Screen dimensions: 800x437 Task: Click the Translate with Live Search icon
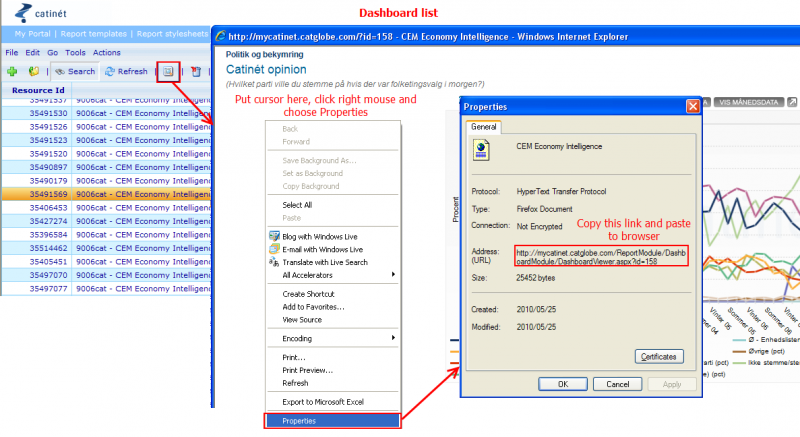[x=274, y=262]
